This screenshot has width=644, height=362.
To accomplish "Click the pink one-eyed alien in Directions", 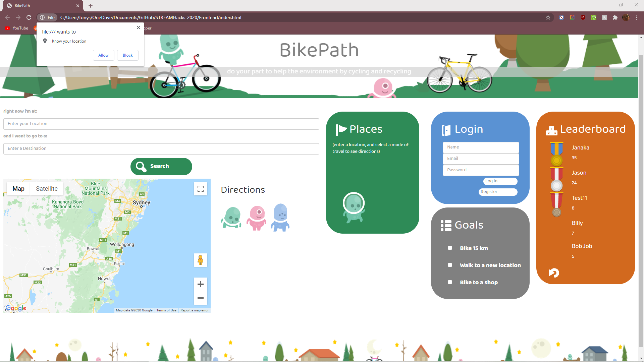I will 257,218.
